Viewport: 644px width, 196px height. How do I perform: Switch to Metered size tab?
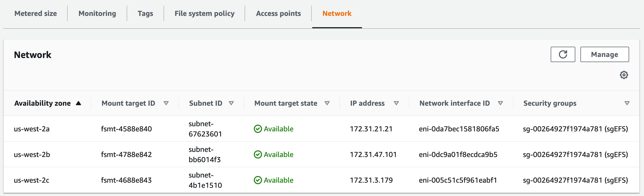36,13
